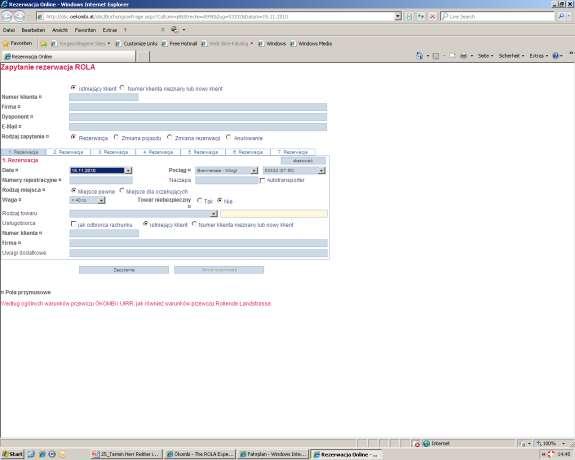Click the Feeds icon in command bar
The height and width of the screenshot is (460, 575).
436,56
